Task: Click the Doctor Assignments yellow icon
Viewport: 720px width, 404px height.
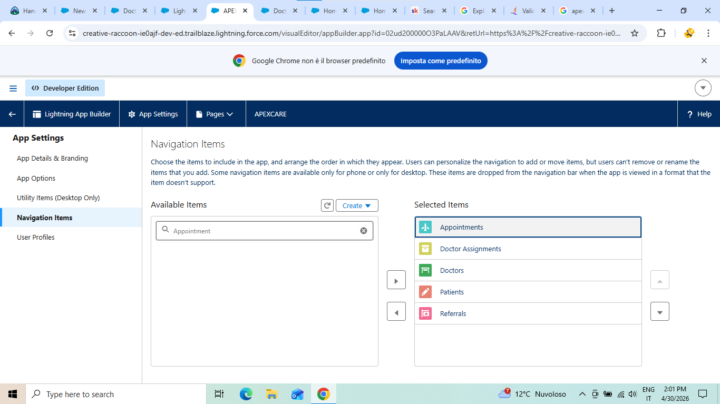Action: pos(425,249)
